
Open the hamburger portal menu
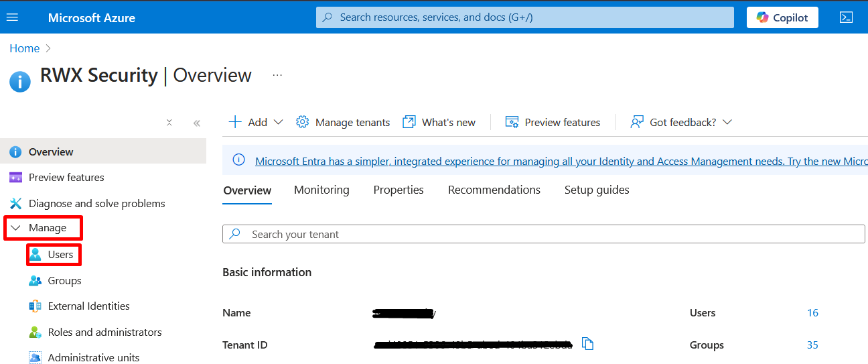(x=12, y=17)
